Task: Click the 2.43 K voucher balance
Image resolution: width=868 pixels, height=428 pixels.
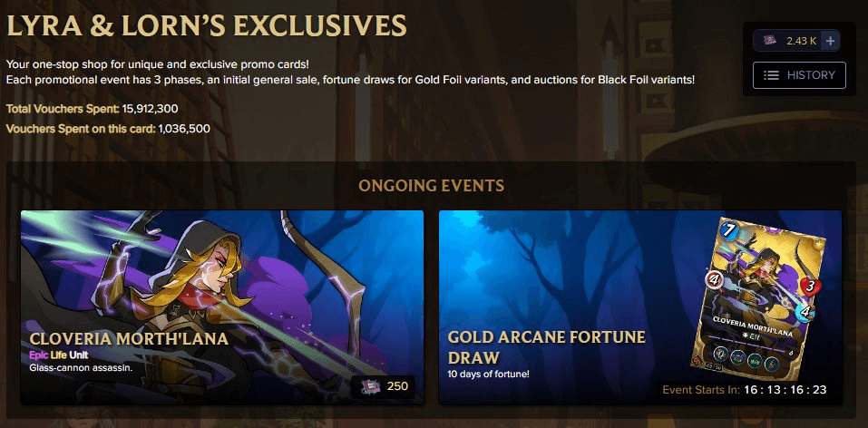Action: pyautogui.click(x=802, y=41)
